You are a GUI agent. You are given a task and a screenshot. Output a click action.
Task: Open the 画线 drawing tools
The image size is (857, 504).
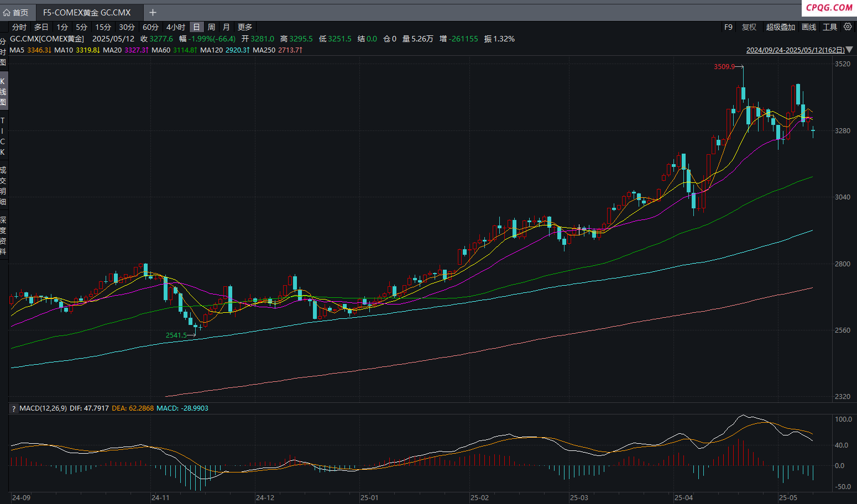809,27
